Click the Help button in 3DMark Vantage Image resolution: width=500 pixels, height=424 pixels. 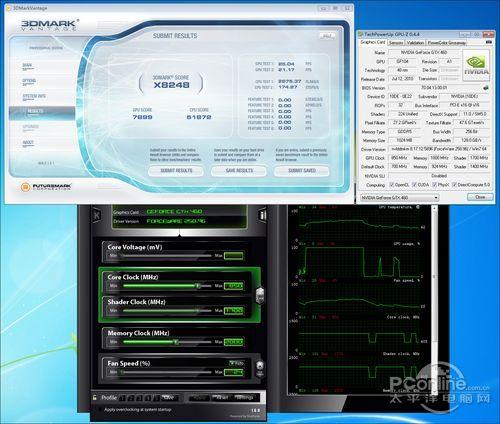(x=327, y=36)
